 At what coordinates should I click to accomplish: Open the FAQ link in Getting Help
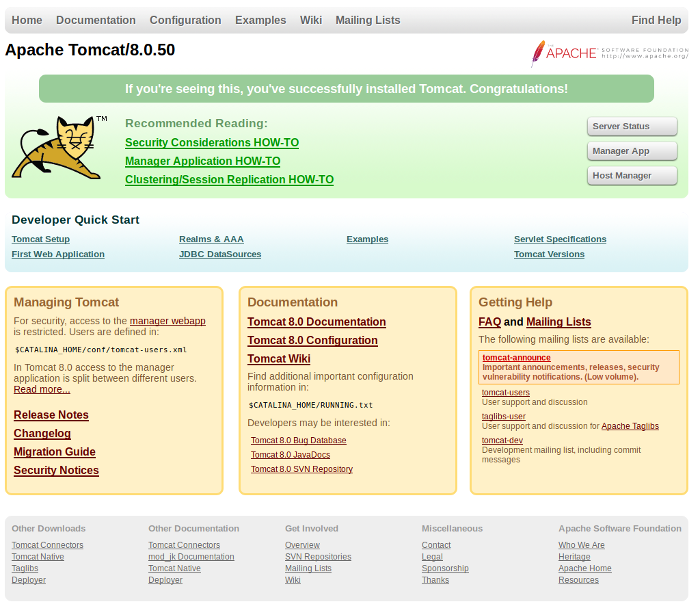490,322
